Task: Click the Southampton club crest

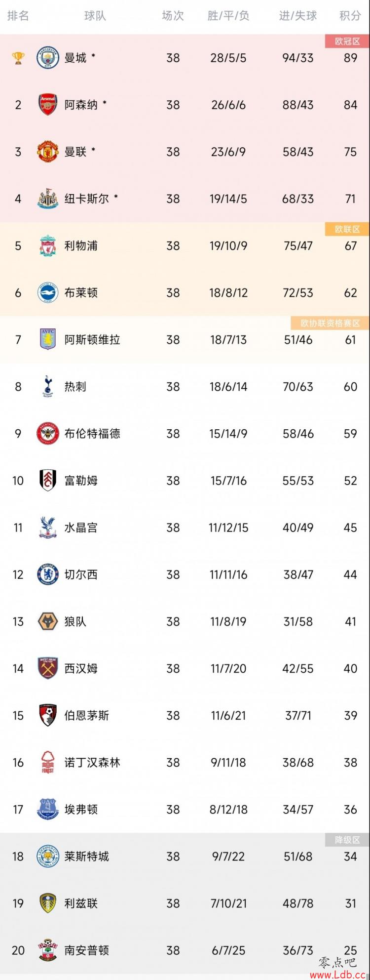Action: [x=48, y=950]
